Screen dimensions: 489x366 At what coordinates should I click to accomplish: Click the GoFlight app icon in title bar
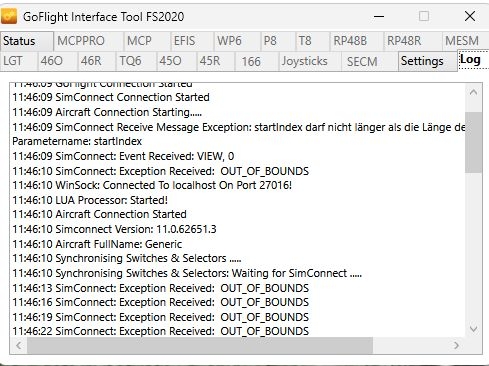coord(9,16)
